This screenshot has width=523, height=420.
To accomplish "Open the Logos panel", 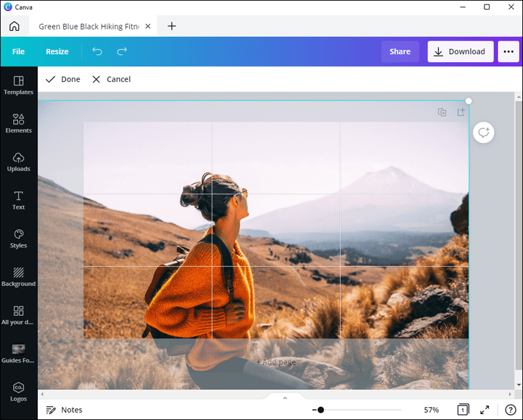I will (x=18, y=393).
